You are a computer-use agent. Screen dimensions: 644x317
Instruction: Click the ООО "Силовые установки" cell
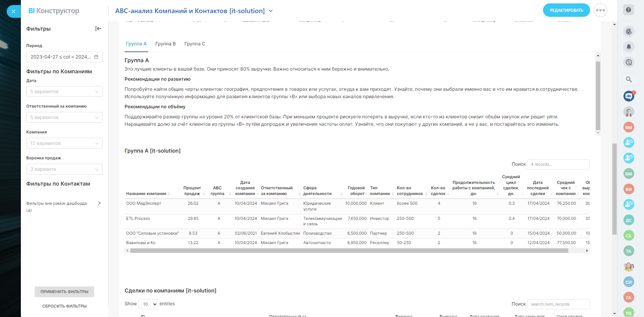click(x=152, y=233)
